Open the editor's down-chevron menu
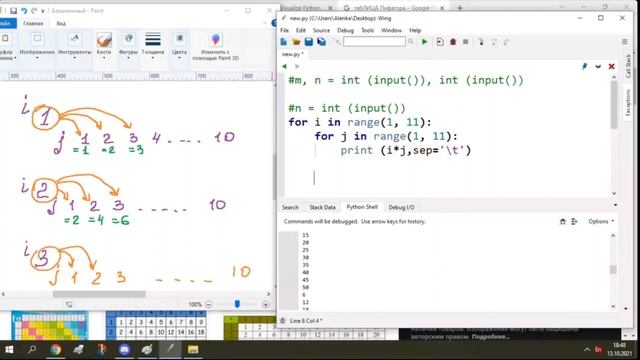Image resolution: width=640 pixels, height=360 pixels. (598, 66)
